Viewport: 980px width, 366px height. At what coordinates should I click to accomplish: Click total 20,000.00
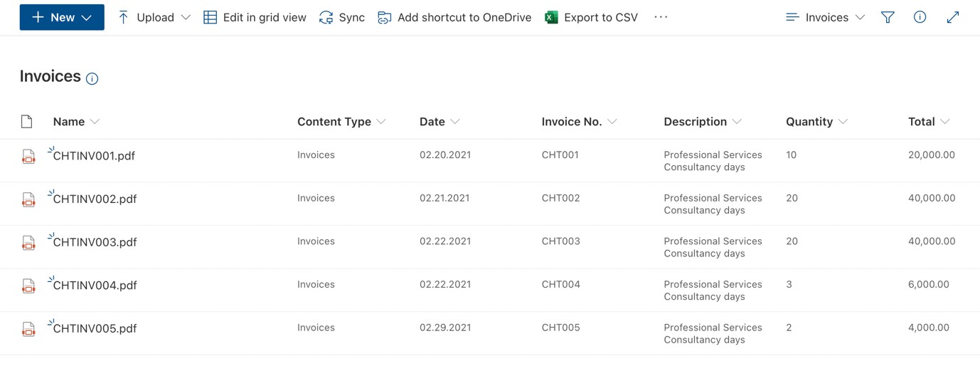(x=932, y=155)
